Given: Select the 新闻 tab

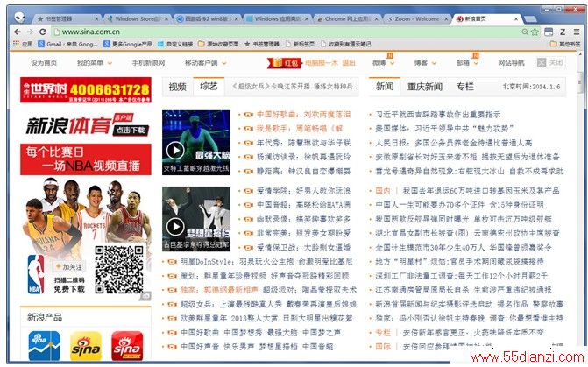Looking at the screenshot, I should (385, 87).
